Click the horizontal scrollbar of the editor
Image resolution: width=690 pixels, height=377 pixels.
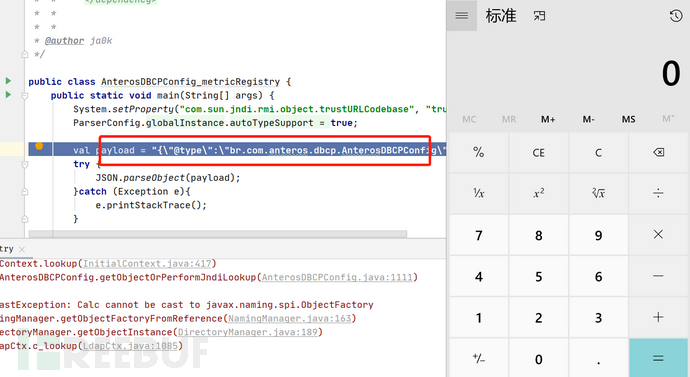(218, 234)
